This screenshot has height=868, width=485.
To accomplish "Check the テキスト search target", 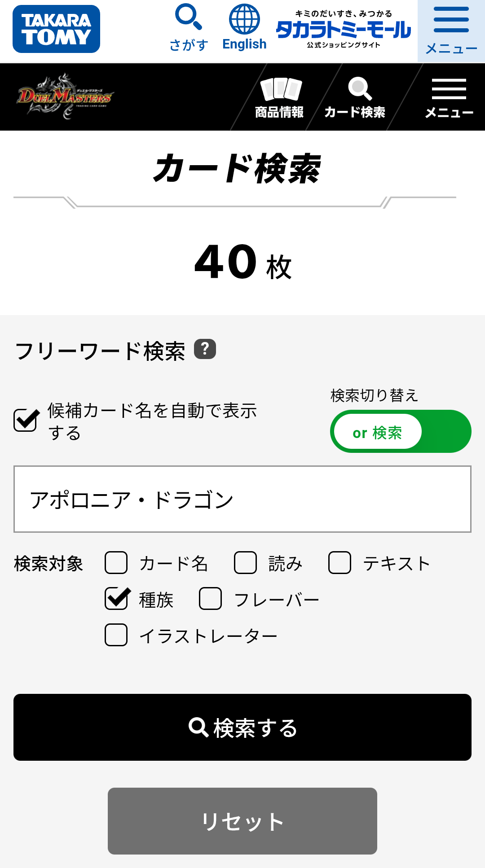I will 339,563.
